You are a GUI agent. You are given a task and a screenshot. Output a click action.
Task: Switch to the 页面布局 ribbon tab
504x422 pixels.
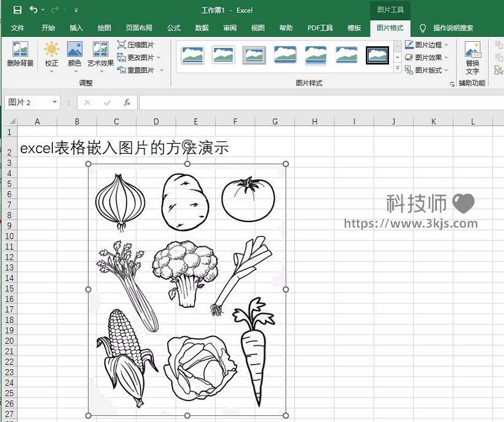click(139, 28)
